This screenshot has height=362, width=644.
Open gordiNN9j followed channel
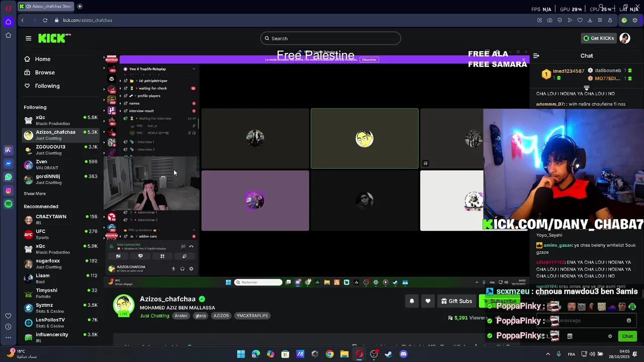(60, 179)
